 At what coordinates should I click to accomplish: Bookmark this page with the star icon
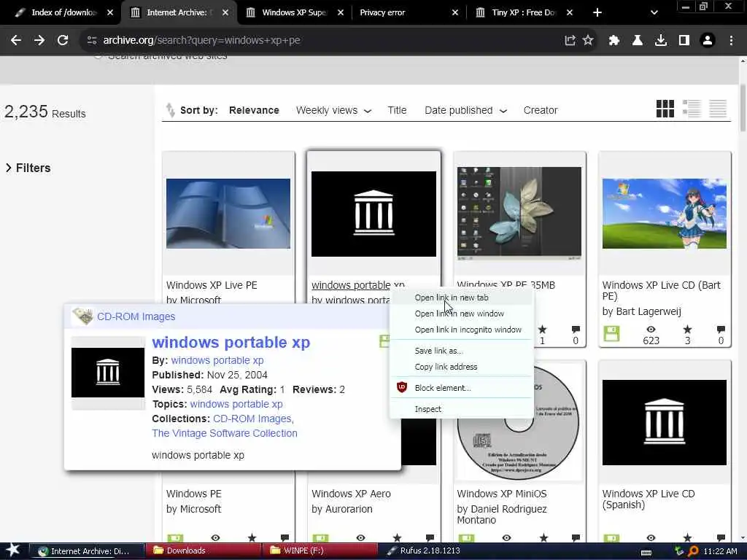click(588, 41)
